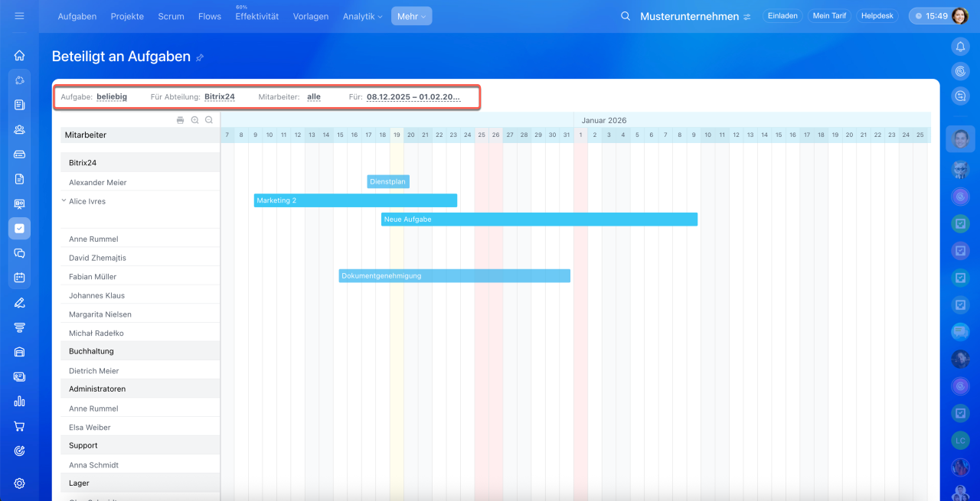Viewport: 980px width, 501px height.
Task: Open the user profile avatar at top right
Action: pos(960,16)
